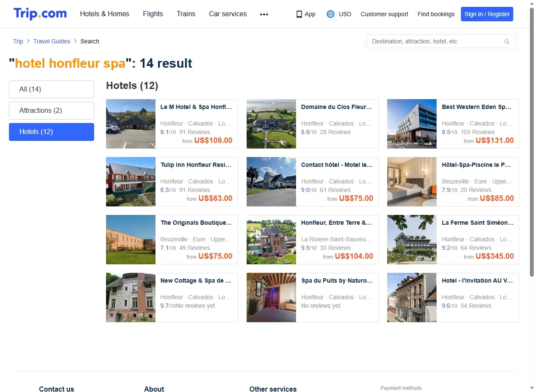This screenshot has height=392, width=535.
Task: Click the US$63.00 price
Action: pos(216,199)
